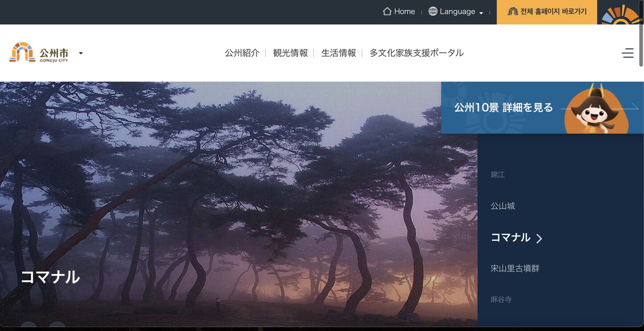Select 宋山里古墳群 in the scenery list
Viewport: 644px width, 331px height.
(x=515, y=268)
